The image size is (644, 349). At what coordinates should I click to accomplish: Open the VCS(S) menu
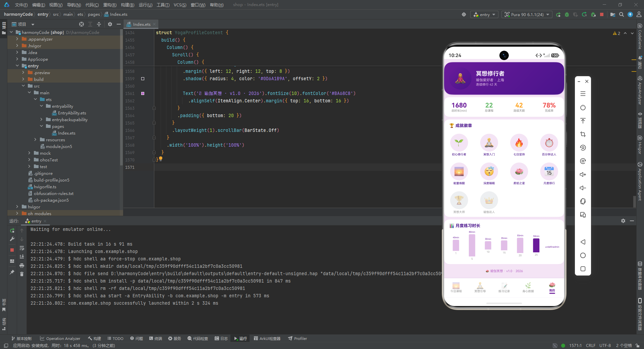point(180,5)
